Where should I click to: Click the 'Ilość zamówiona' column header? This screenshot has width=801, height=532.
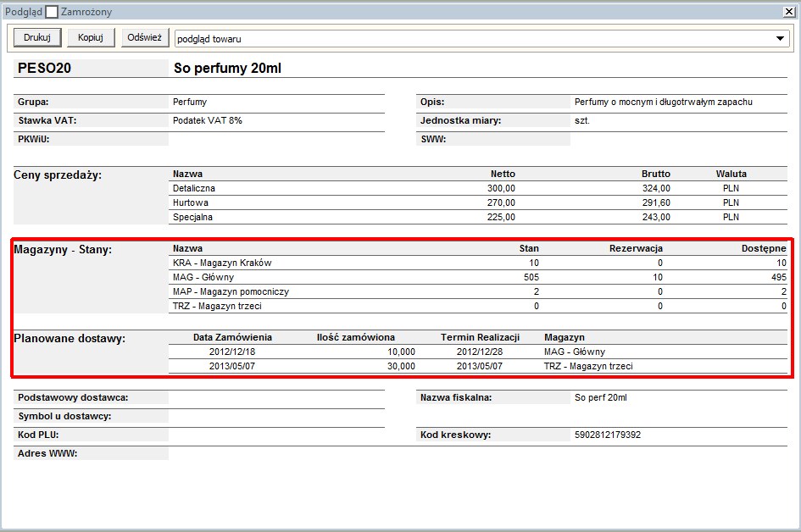[355, 337]
